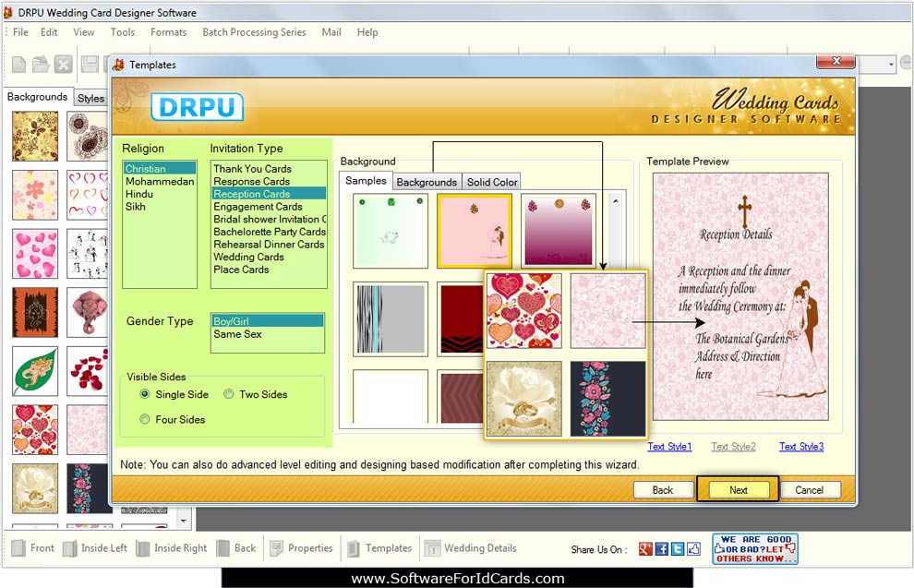Viewport: 914px width, 588px height.
Task: Select the golden floral background thumbnail in sidebar
Action: [x=35, y=137]
